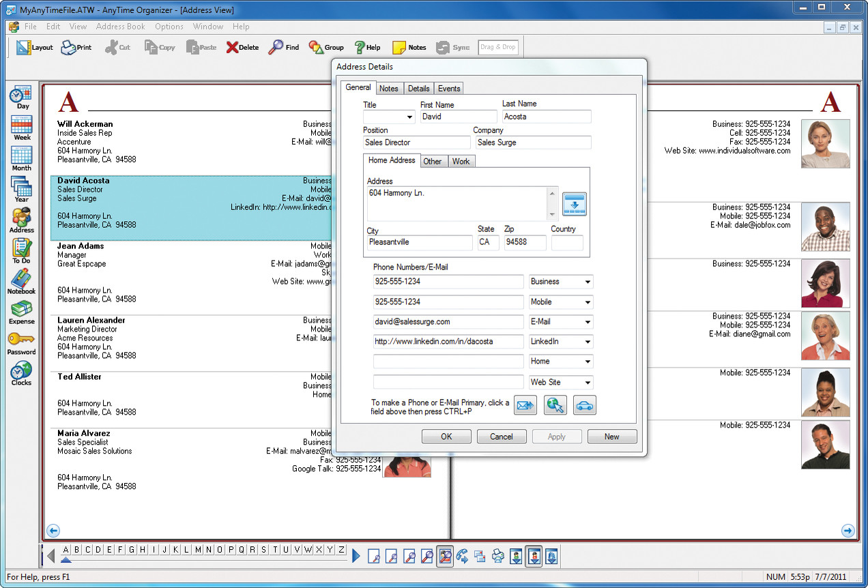Open the Options menu

pos(169,27)
